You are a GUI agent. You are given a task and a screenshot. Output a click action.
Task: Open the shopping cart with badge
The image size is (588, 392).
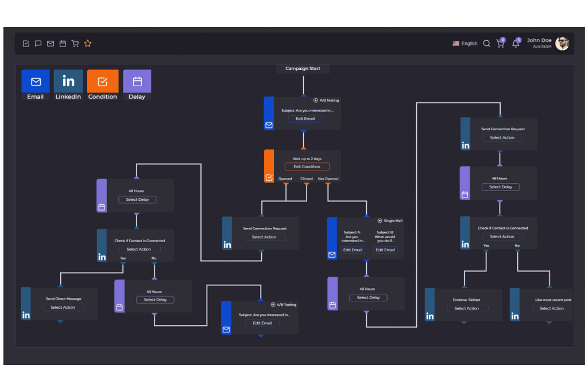point(500,44)
